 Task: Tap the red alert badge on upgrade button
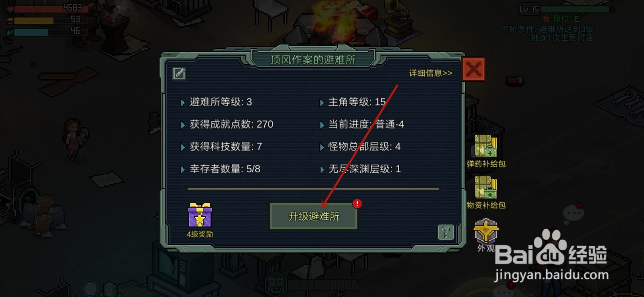pos(357,204)
